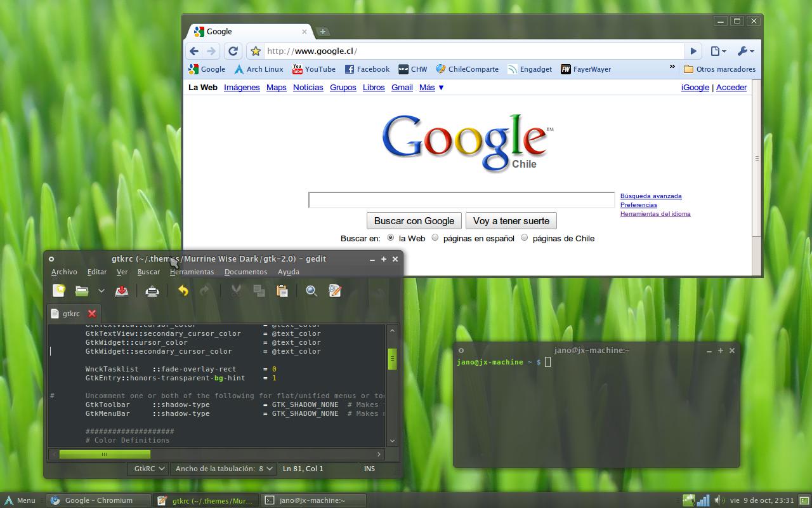Click the Go arrow beside the address bar

693,51
